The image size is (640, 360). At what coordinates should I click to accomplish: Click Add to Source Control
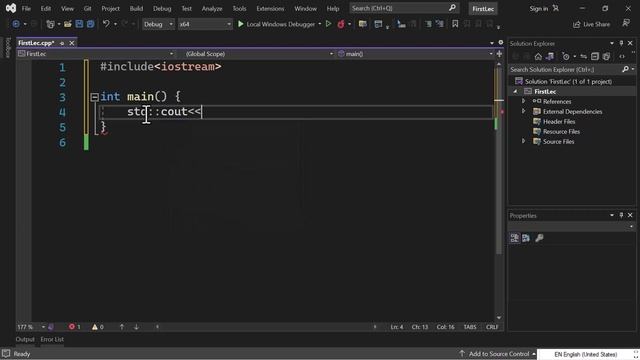coord(498,354)
